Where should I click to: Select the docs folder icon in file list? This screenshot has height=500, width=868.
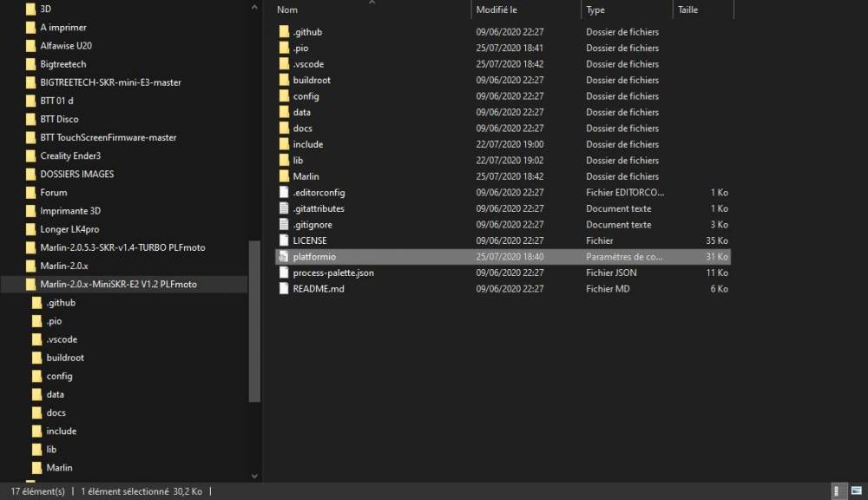[284, 128]
